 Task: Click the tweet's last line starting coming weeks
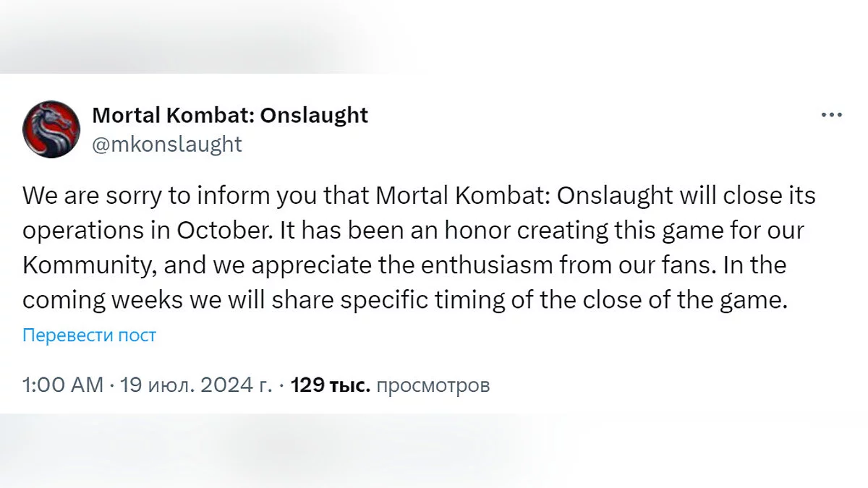pos(405,301)
